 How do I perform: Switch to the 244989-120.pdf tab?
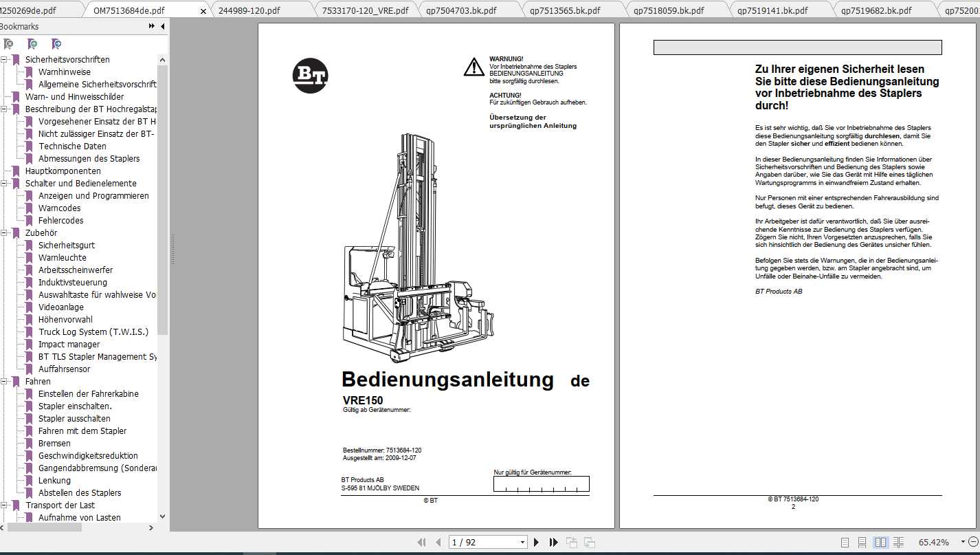249,10
